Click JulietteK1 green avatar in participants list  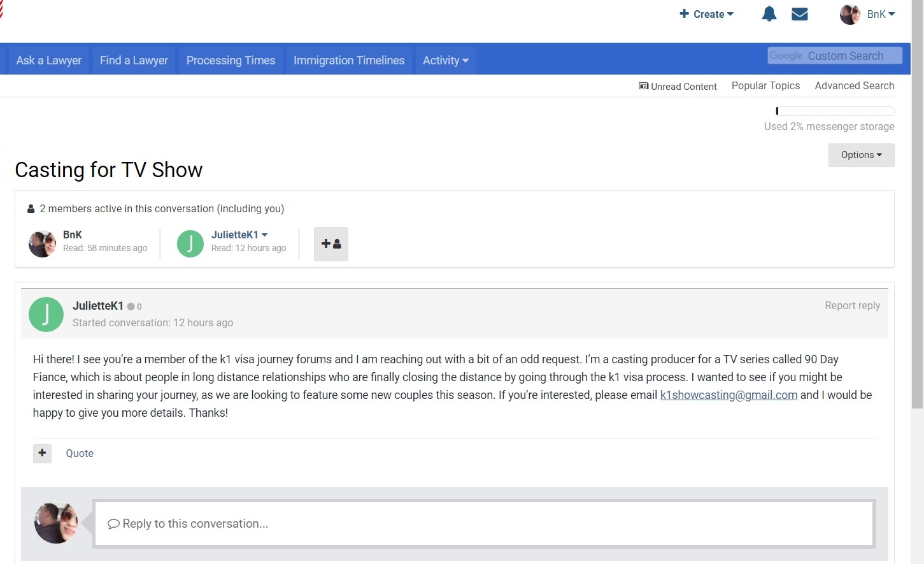(190, 244)
